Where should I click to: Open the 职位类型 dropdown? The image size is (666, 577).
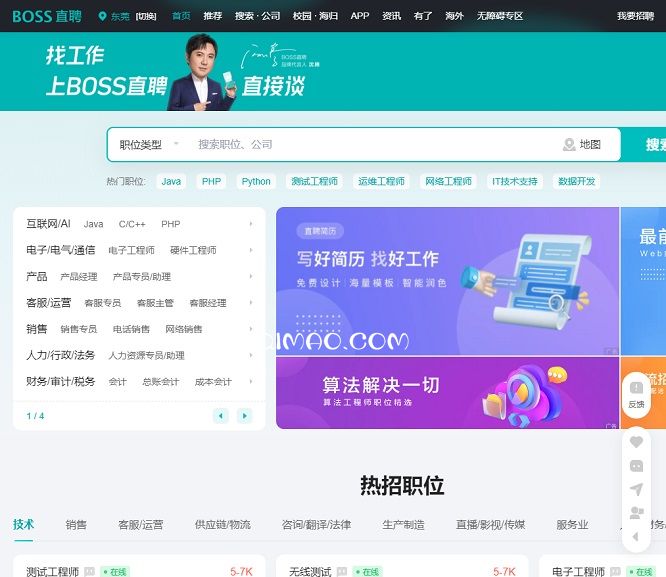(x=149, y=144)
